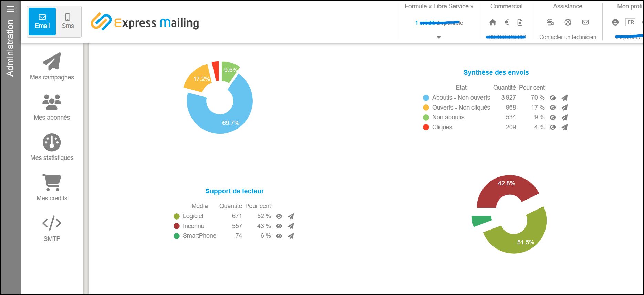Open the Assistance lifebuoy icon
644x295 pixels.
568,22
